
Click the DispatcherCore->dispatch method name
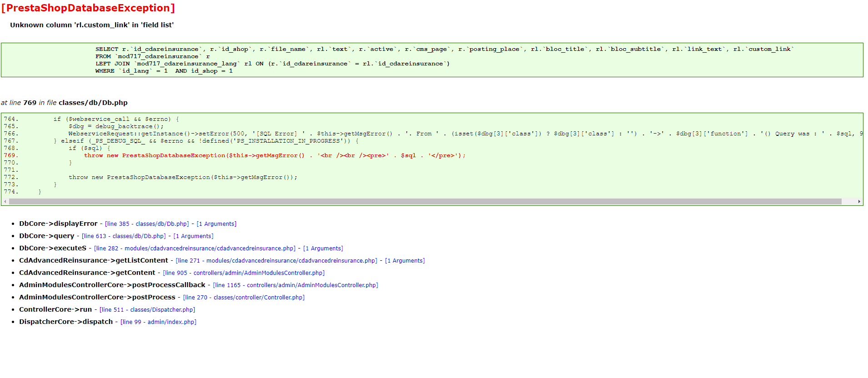(x=66, y=322)
